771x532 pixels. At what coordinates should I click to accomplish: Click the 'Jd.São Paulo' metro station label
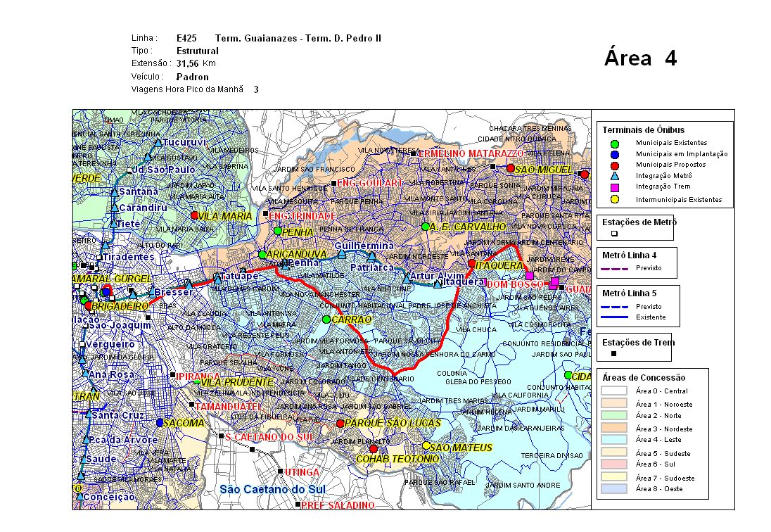pos(164,170)
